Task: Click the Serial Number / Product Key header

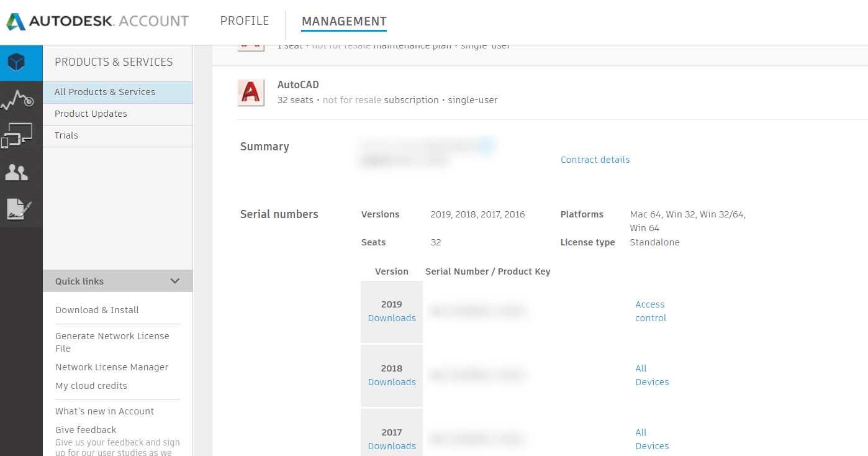Action: pos(487,271)
